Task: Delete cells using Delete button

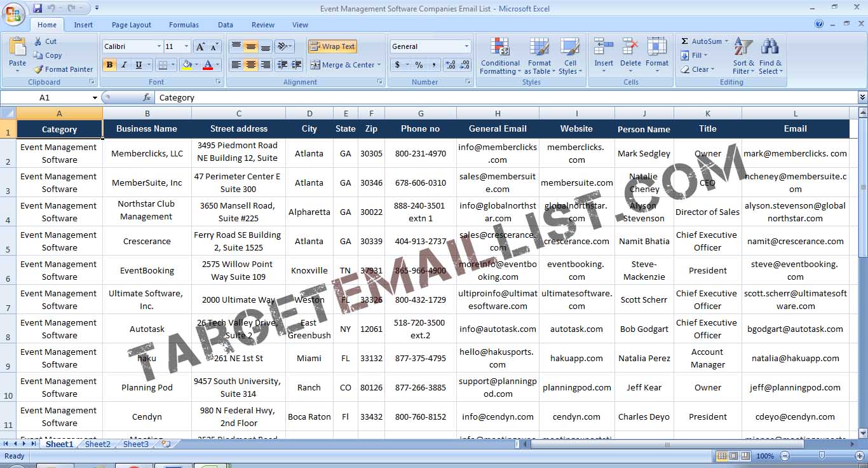Action: click(x=630, y=56)
